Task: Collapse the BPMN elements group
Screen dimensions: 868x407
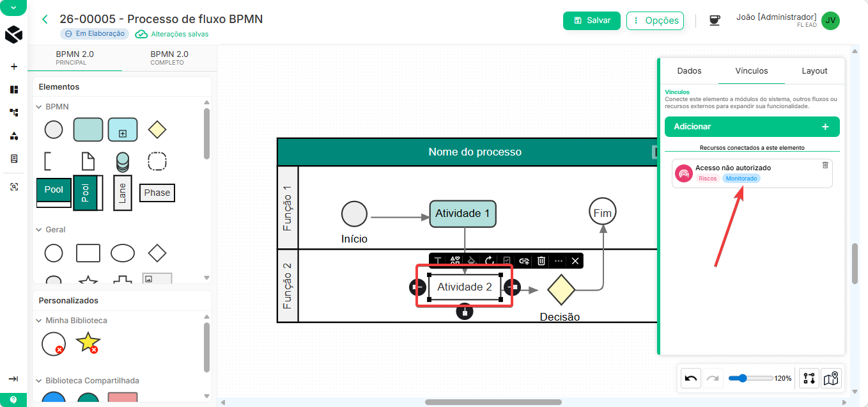Action: click(x=39, y=107)
